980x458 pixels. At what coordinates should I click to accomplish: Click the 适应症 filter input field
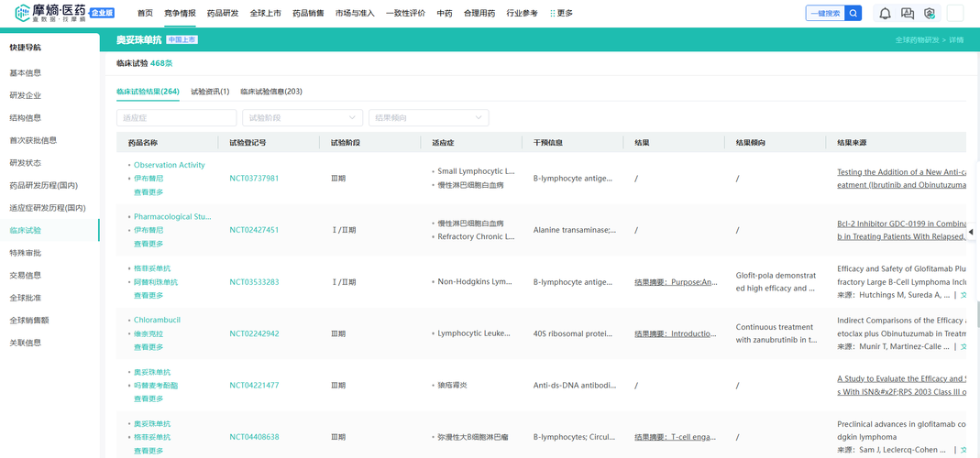pos(176,118)
